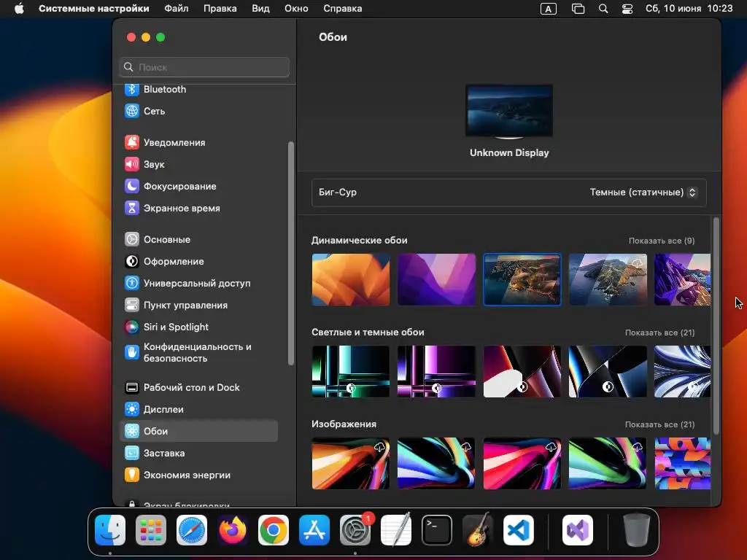Open the App Store from the Dock
This screenshot has height=560, width=747.
click(314, 530)
